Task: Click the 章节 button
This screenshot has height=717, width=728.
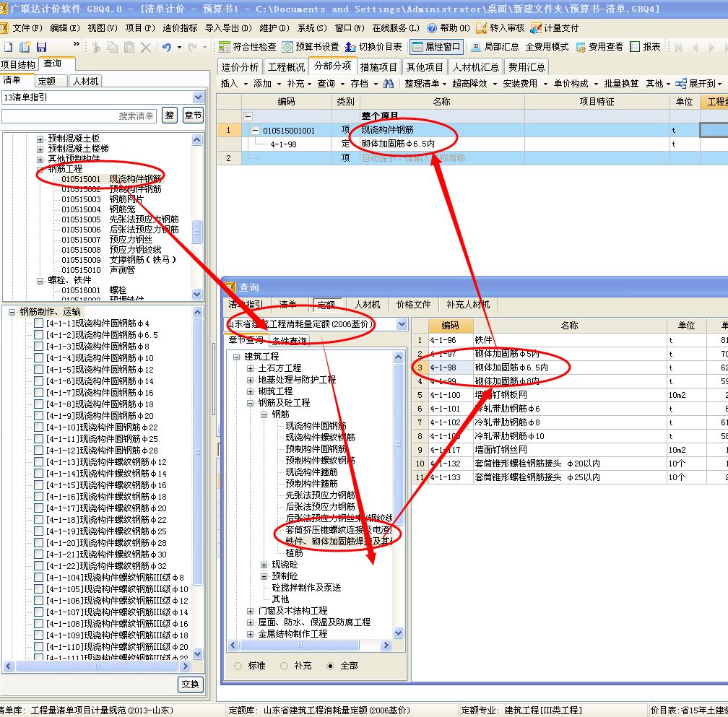Action: pos(193,116)
